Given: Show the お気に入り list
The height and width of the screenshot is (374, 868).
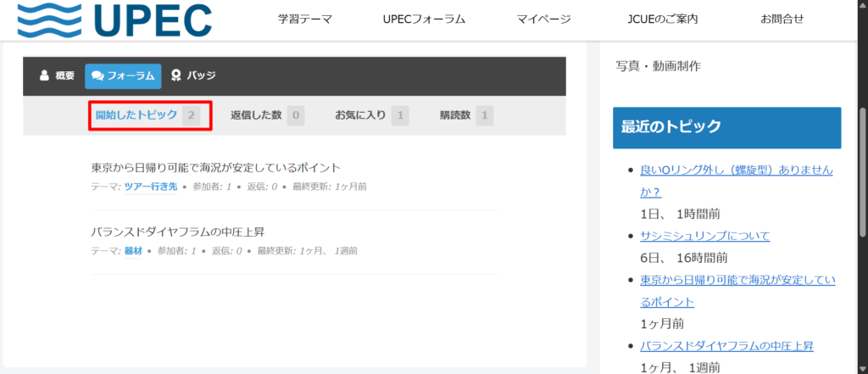Looking at the screenshot, I should pyautogui.click(x=360, y=115).
